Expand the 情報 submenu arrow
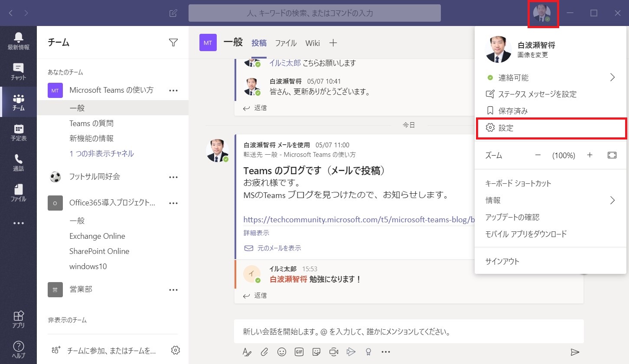Screen dimensions: 629x364 point(613,200)
